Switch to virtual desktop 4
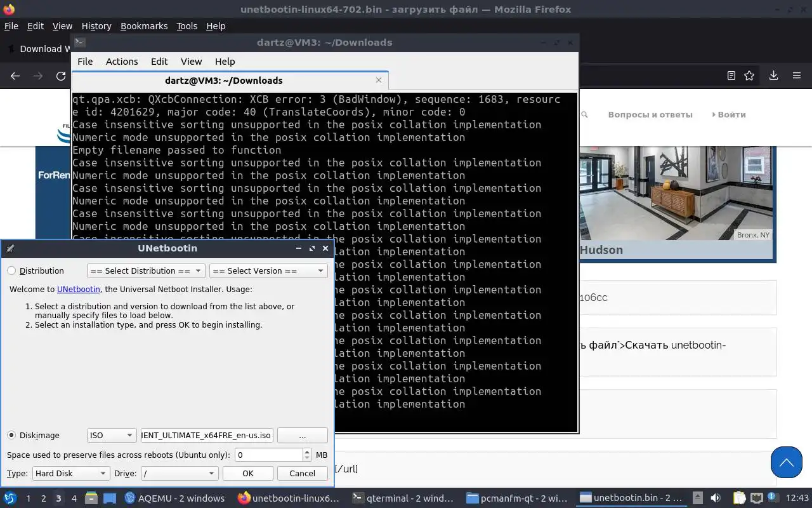The height and width of the screenshot is (508, 812). (74, 498)
